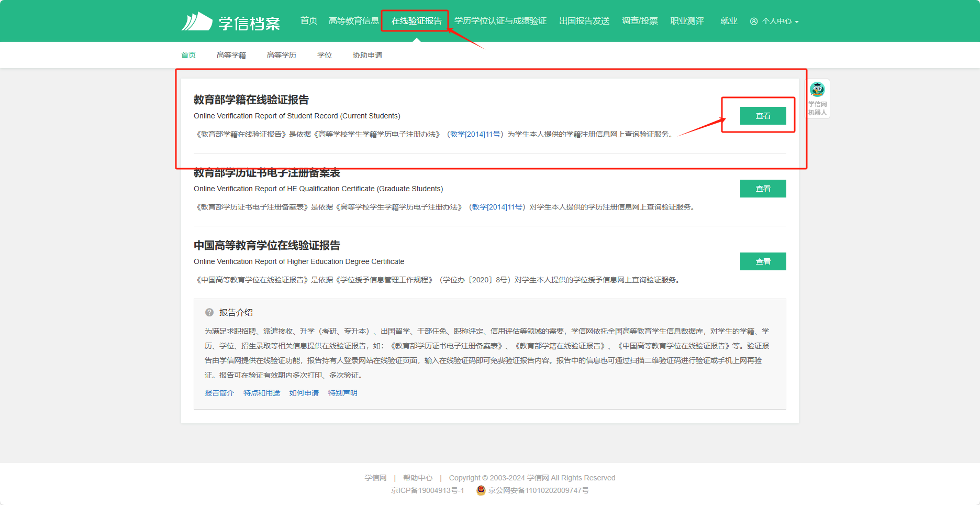The width and height of the screenshot is (980, 505).
Task: Click 查看 for 中国高等教育学位在线验证报告
Action: click(x=763, y=261)
